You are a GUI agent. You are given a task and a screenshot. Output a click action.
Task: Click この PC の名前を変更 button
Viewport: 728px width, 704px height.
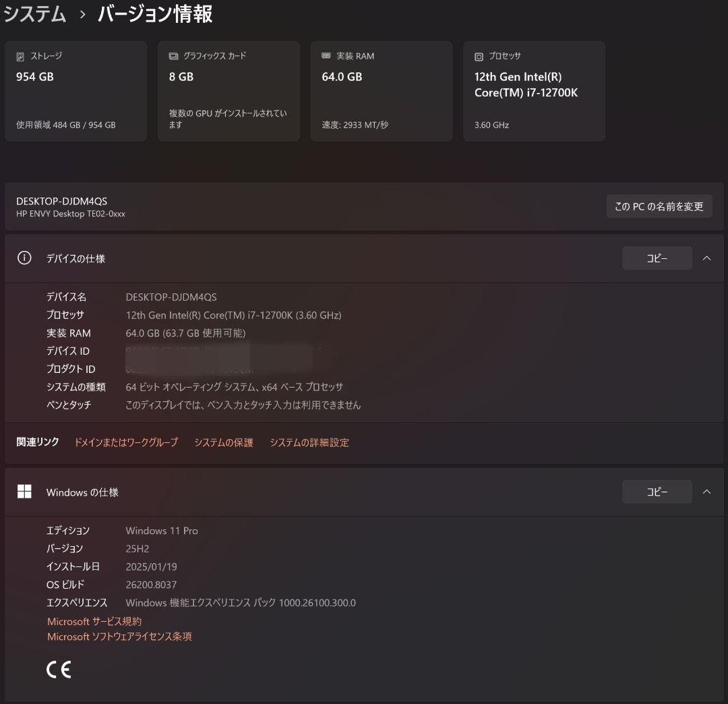click(x=659, y=206)
